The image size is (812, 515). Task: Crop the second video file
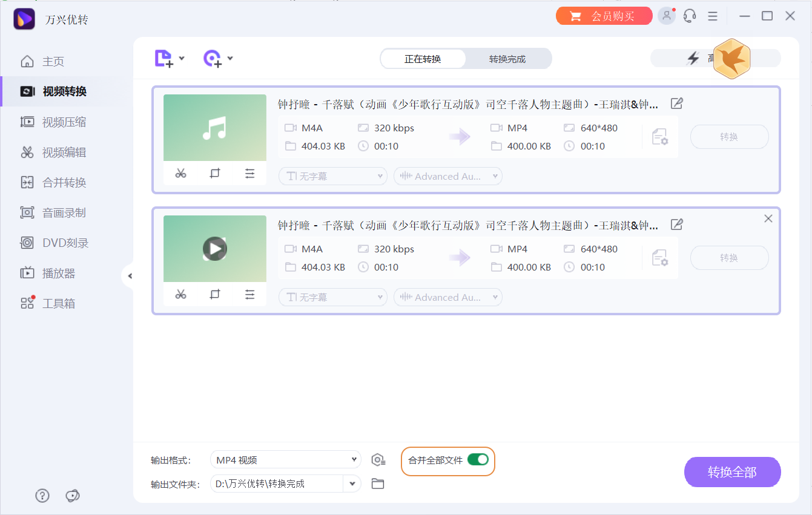[215, 294]
